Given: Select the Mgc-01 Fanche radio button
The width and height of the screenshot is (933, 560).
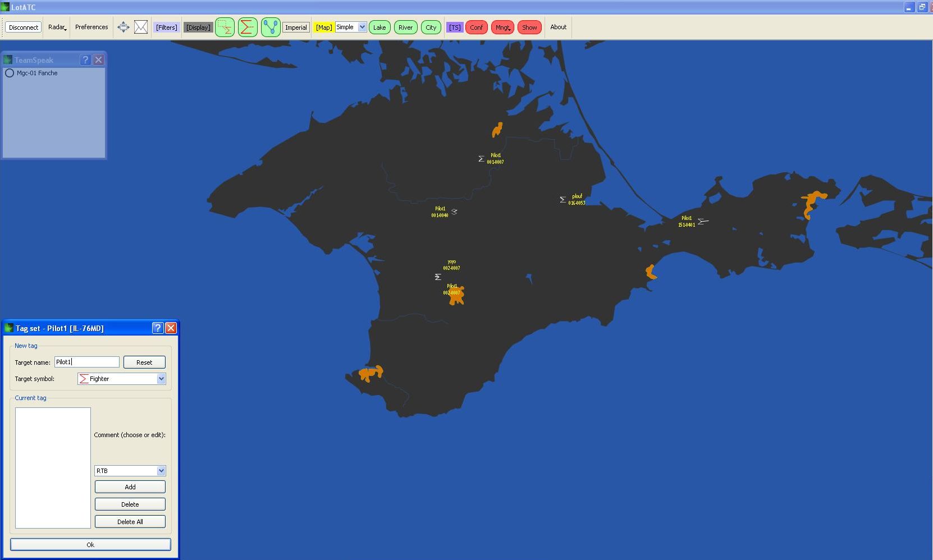Looking at the screenshot, I should (x=10, y=73).
